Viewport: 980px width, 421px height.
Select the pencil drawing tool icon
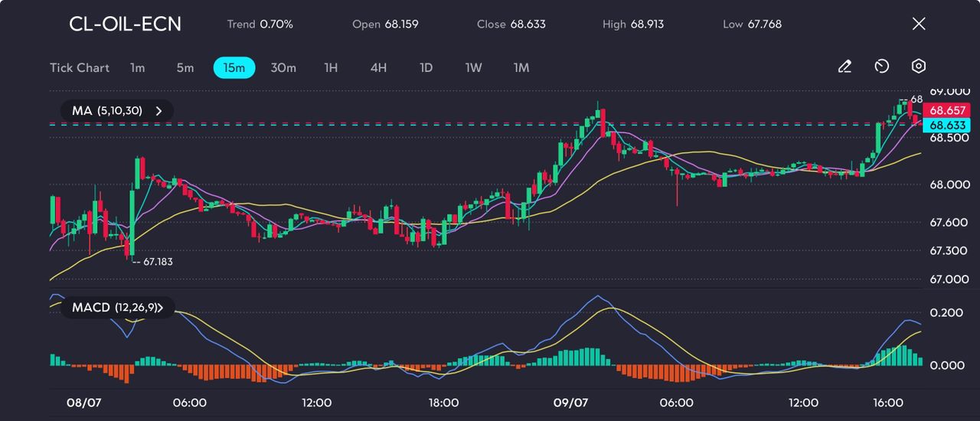(844, 67)
